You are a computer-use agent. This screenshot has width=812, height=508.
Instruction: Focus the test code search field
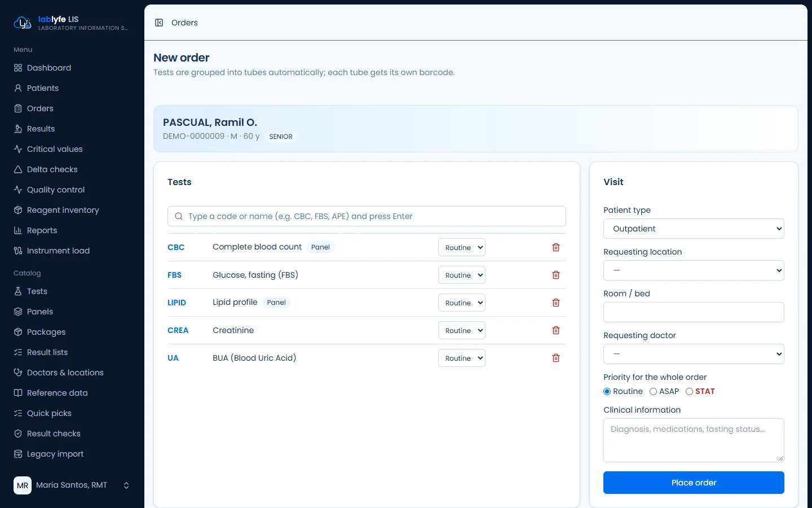[x=367, y=216]
